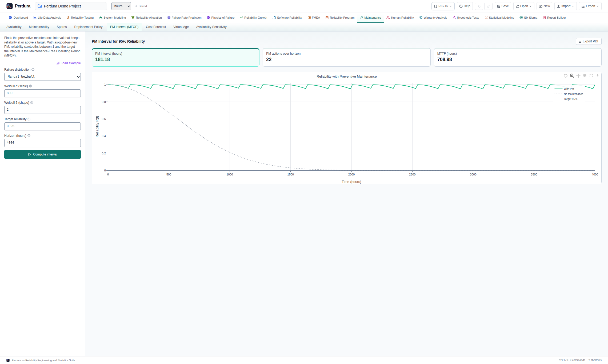This screenshot has width=608, height=364.
Task: Click the Weibull scale help icon
Action: [x=30, y=86]
